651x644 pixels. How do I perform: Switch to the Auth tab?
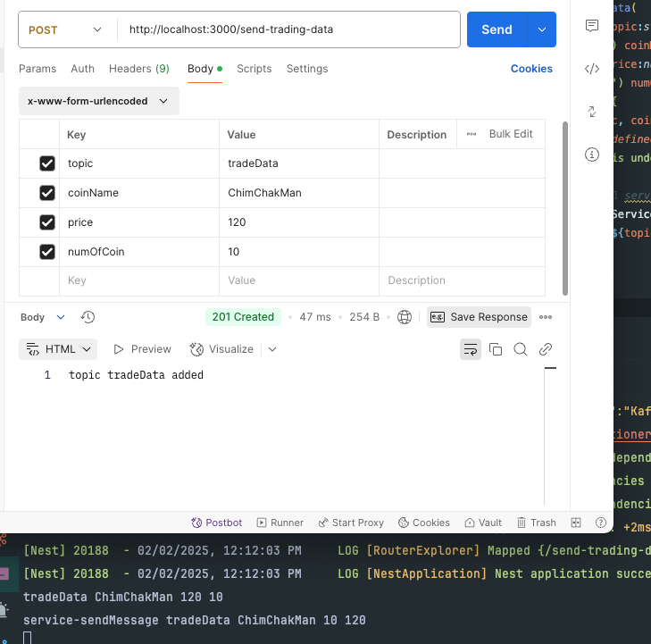[x=83, y=69]
